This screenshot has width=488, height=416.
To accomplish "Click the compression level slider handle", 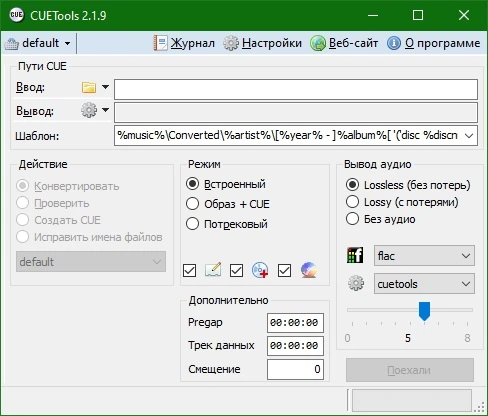I will (424, 311).
